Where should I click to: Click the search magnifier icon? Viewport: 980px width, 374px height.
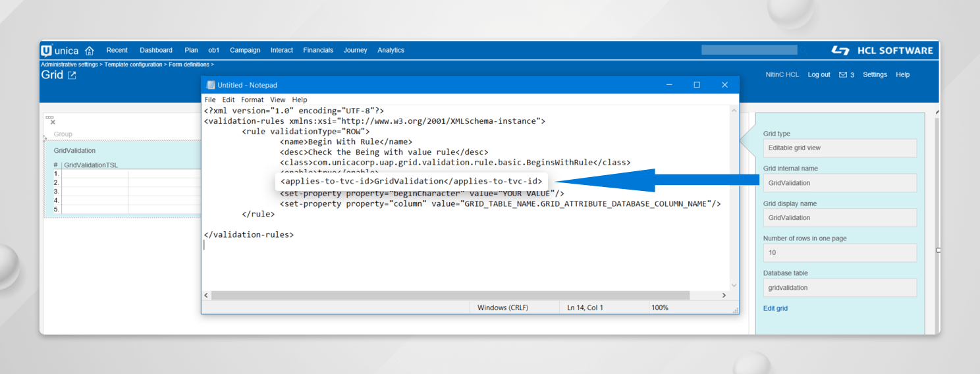pos(803,50)
